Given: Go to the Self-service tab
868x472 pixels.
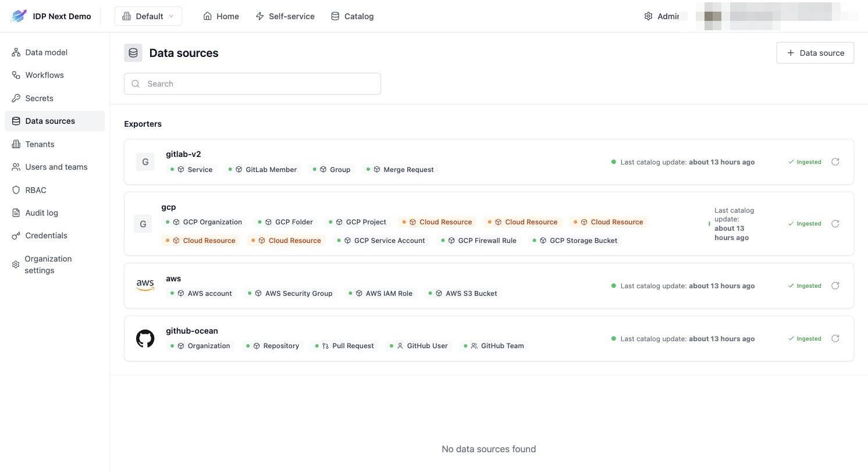Looking at the screenshot, I should pos(285,16).
